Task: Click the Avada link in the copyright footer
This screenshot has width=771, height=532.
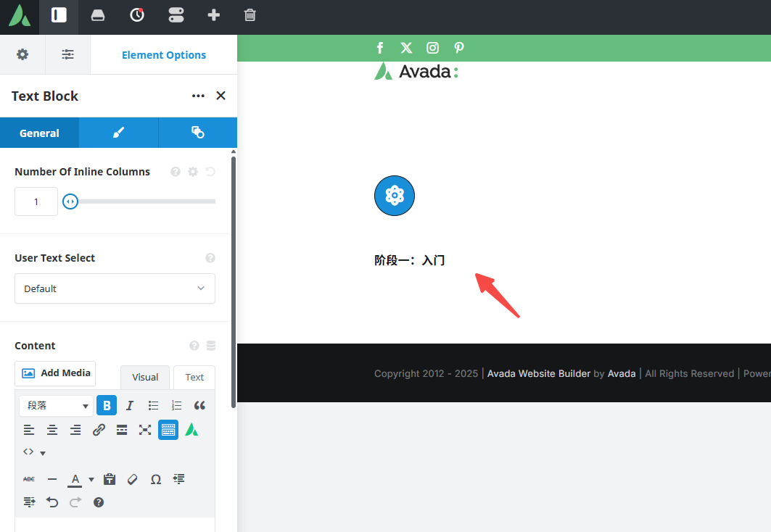Action: click(622, 373)
